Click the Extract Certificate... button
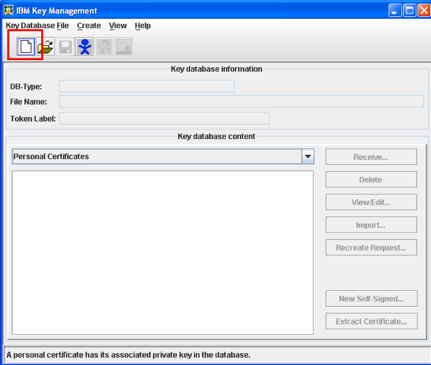Image resolution: width=431 pixels, height=365 pixels. pos(371,321)
